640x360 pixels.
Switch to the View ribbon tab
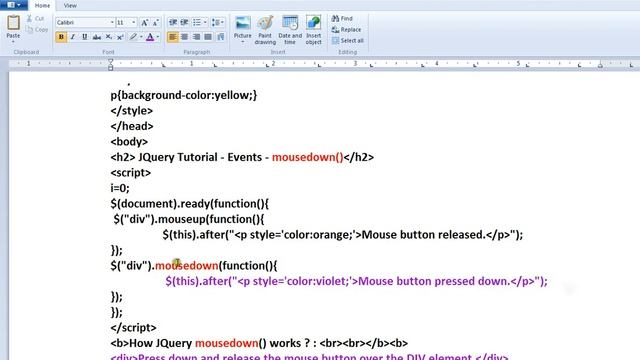point(70,5)
